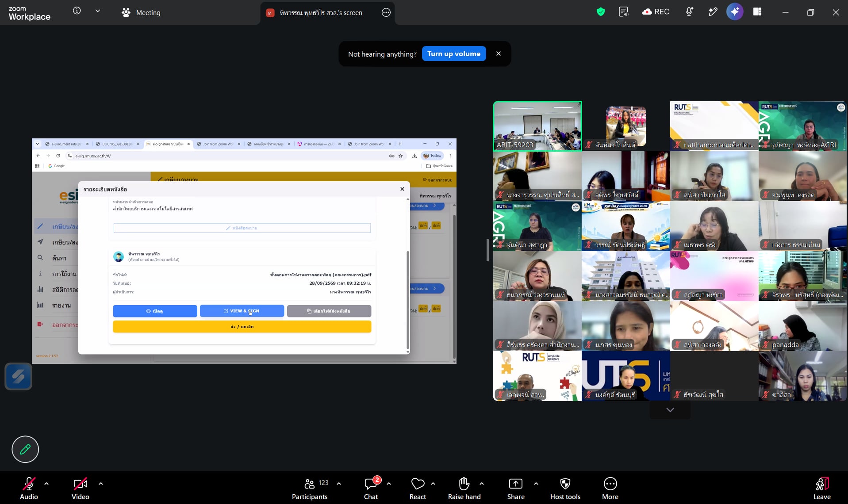Show more participant videos down chevron

click(670, 410)
